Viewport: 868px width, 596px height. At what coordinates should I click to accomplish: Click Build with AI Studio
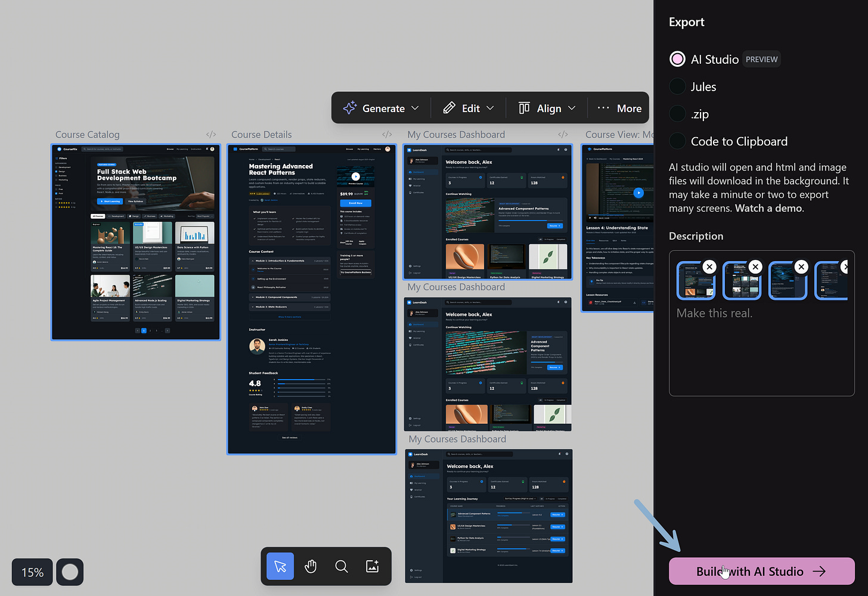pyautogui.click(x=761, y=571)
